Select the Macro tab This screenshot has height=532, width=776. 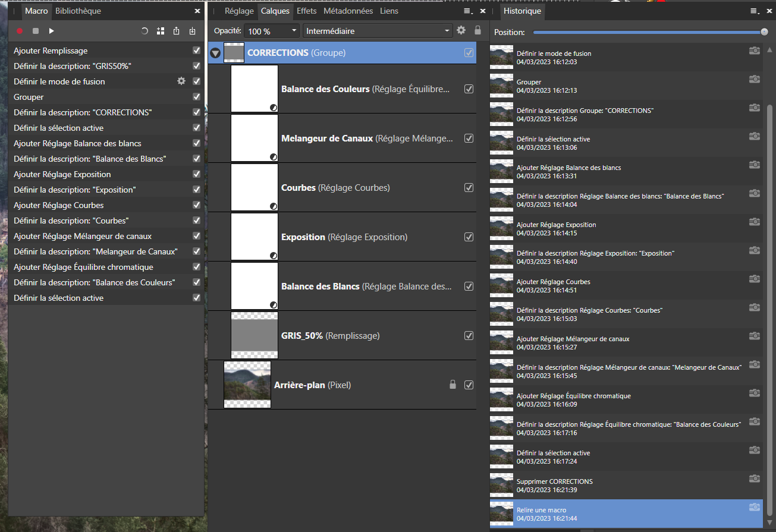tap(36, 11)
